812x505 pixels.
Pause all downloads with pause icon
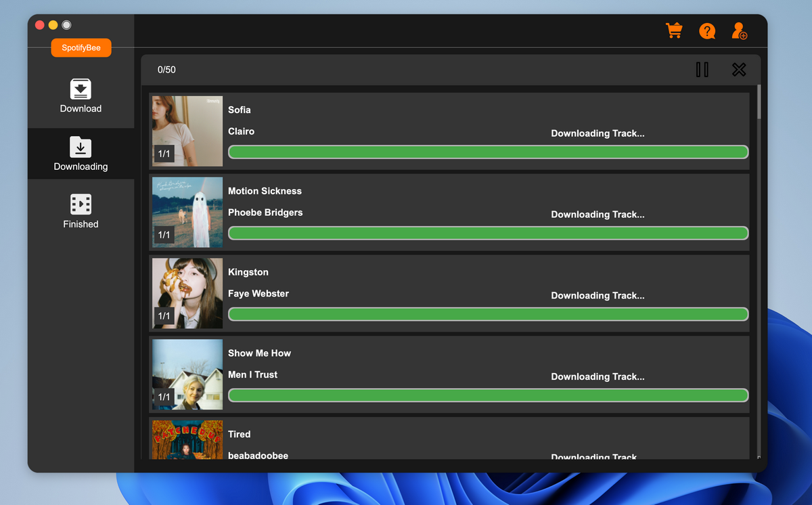pyautogui.click(x=702, y=70)
